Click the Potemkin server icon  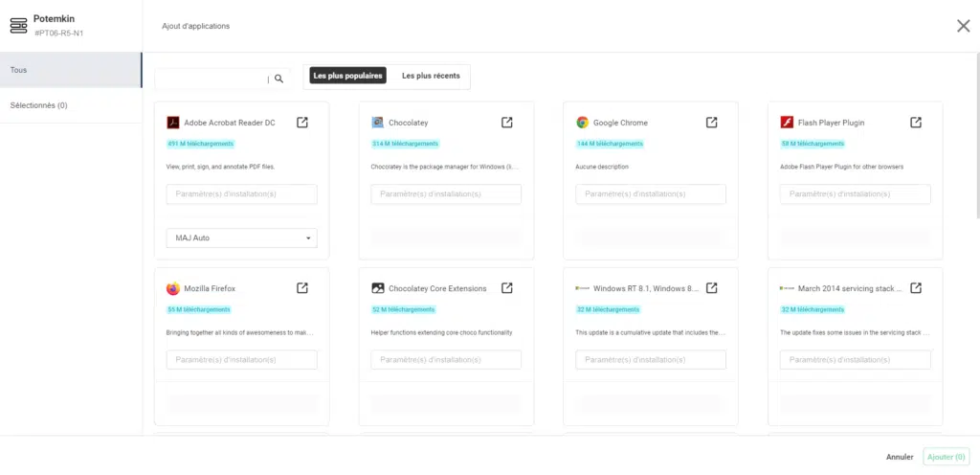19,26
